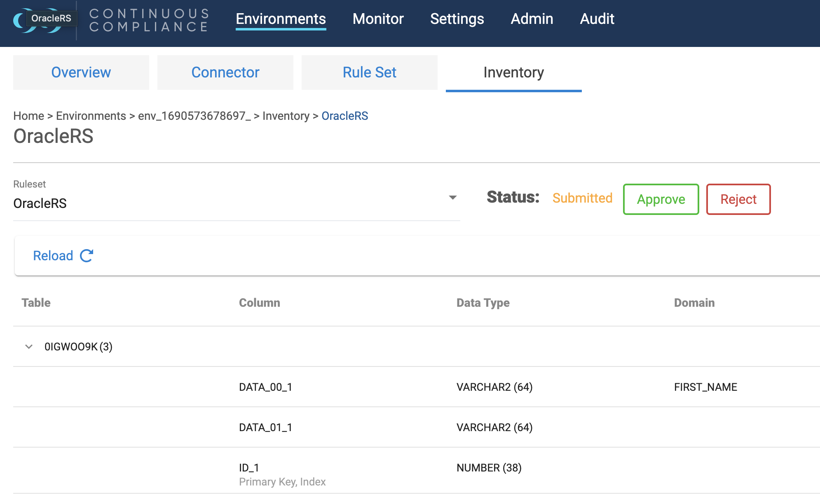Go to the Admin section

pyautogui.click(x=532, y=19)
